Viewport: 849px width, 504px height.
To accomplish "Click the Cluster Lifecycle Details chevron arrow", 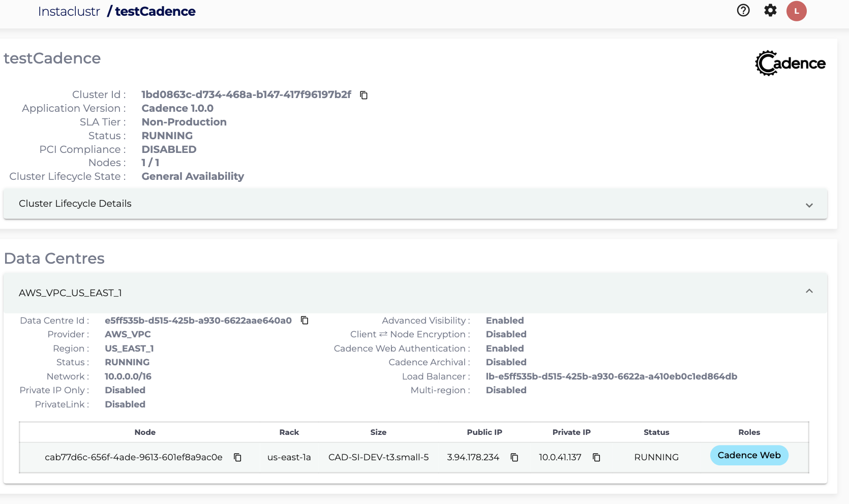I will click(809, 205).
